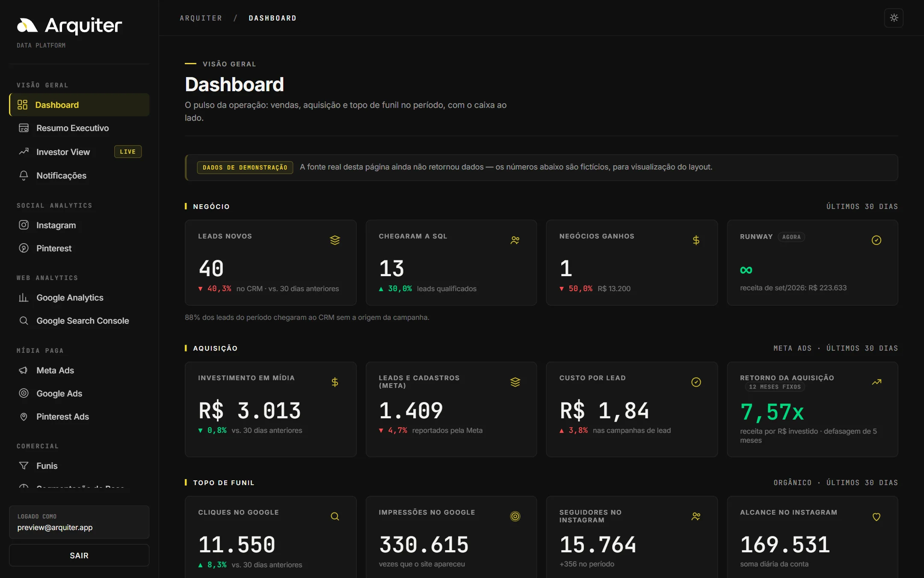Click the ÚLTIMOS 30 DIAS label beside Negócio
924x578 pixels.
[x=862, y=206]
